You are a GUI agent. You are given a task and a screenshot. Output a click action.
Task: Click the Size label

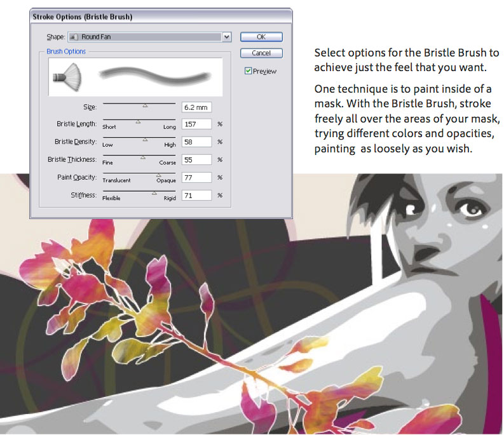click(90, 107)
